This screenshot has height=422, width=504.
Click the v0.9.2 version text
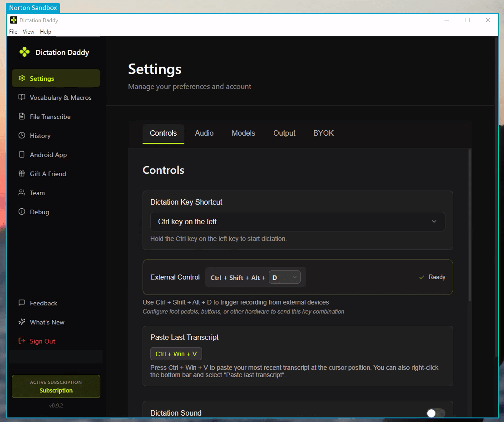point(56,405)
